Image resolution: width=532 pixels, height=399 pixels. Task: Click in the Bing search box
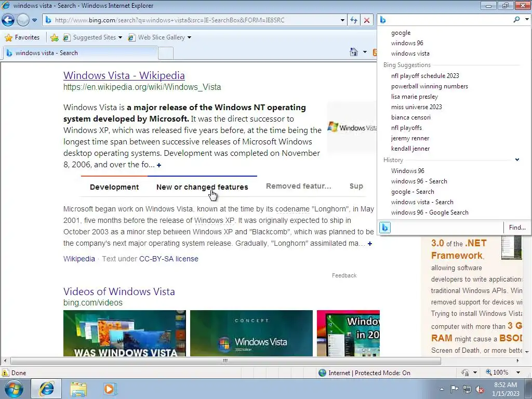pyautogui.click(x=448, y=20)
